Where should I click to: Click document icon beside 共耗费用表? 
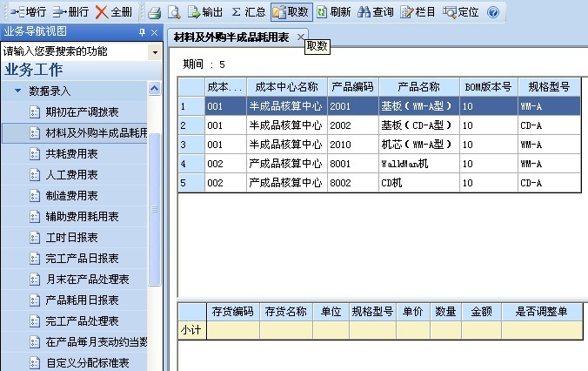point(35,154)
